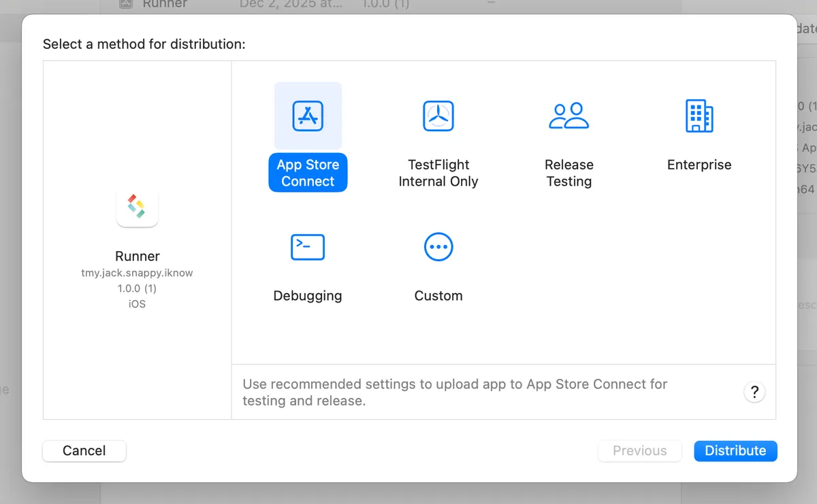Click the Runner app icon thumbnail
The width and height of the screenshot is (817, 504).
137,207
